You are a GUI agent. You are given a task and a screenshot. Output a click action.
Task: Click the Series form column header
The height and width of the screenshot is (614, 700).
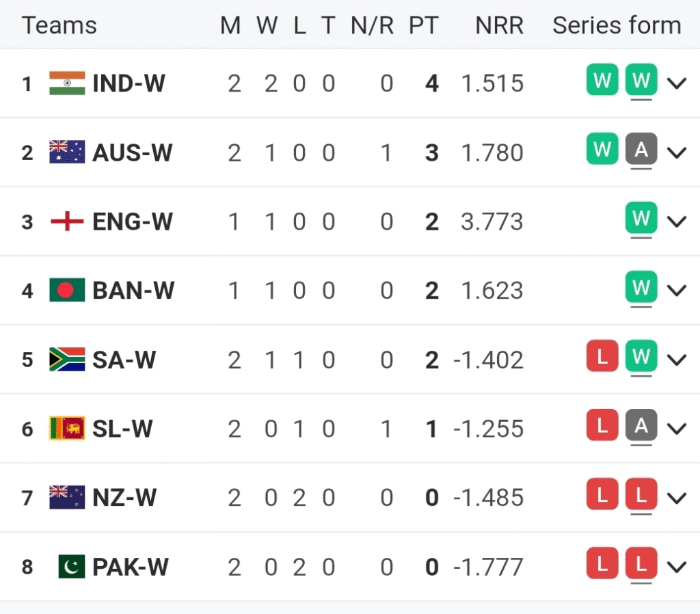click(617, 26)
